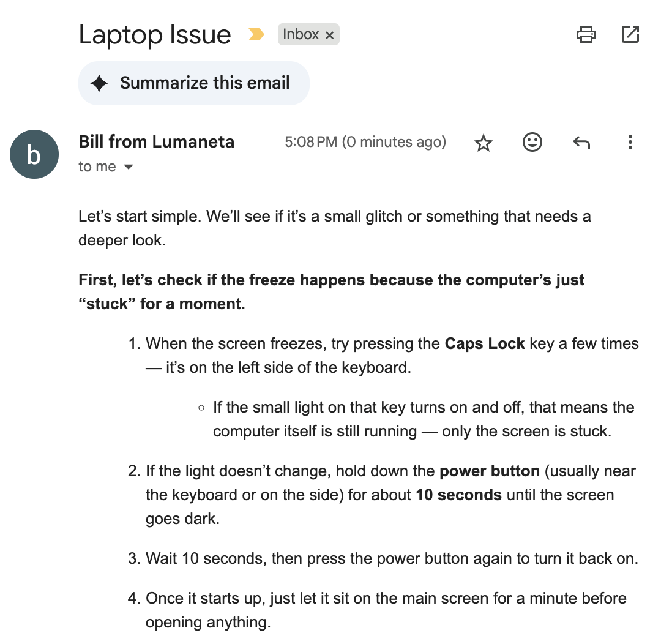Screen dimensions: 661x644
Task: Expand recipient details arrow next to "to me"
Action: [x=129, y=167]
